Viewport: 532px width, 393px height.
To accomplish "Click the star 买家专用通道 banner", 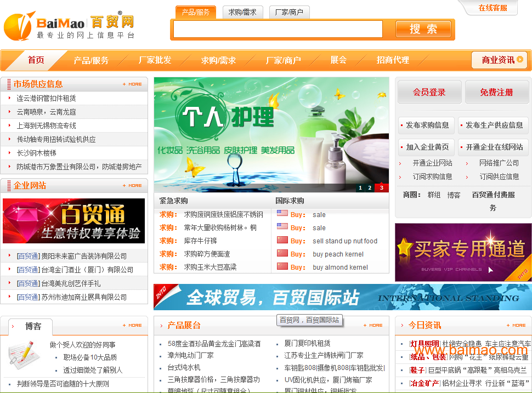I will click(463, 252).
